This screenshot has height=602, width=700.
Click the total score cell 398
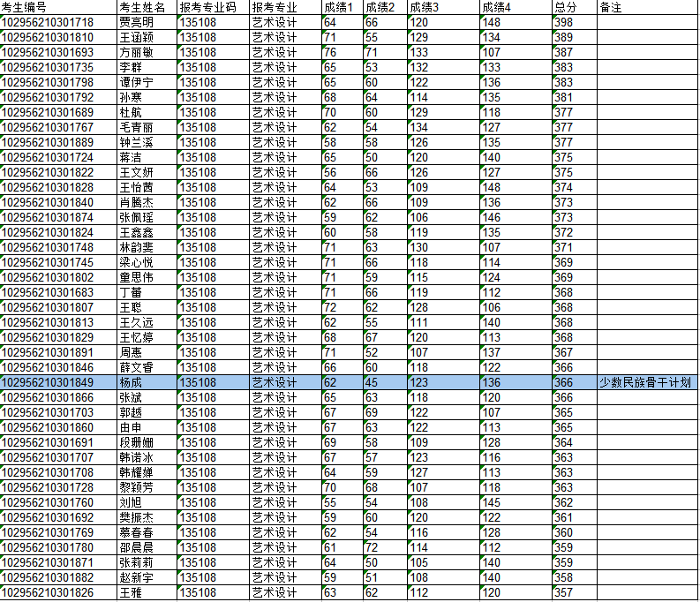(x=574, y=22)
